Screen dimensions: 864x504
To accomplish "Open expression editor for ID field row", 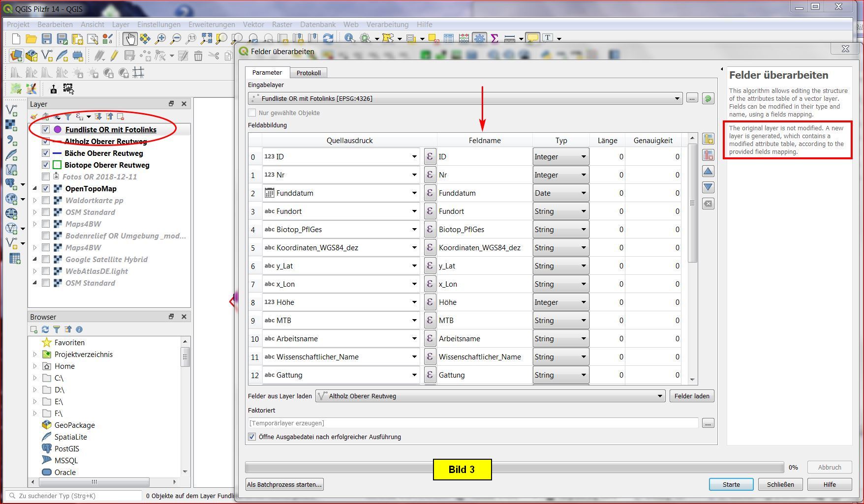I will [430, 157].
